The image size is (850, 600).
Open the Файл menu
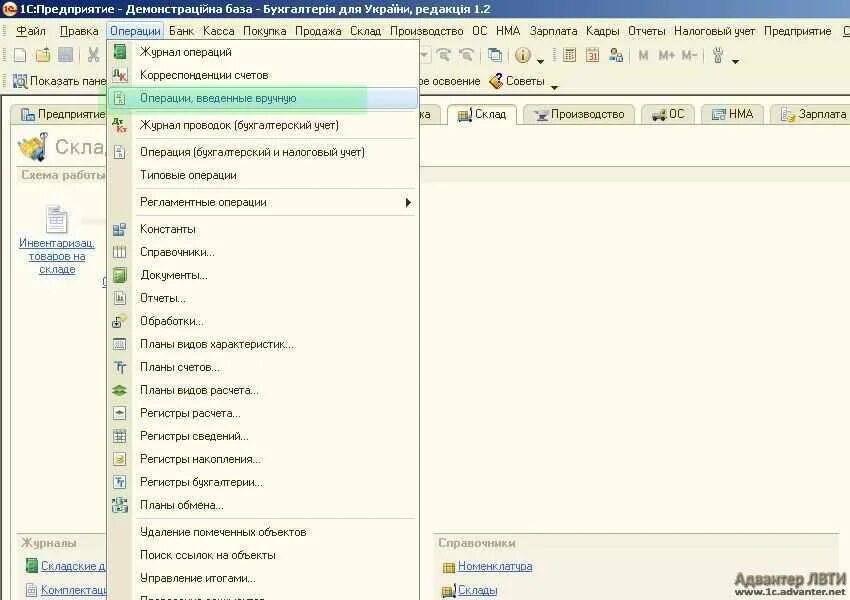click(31, 31)
